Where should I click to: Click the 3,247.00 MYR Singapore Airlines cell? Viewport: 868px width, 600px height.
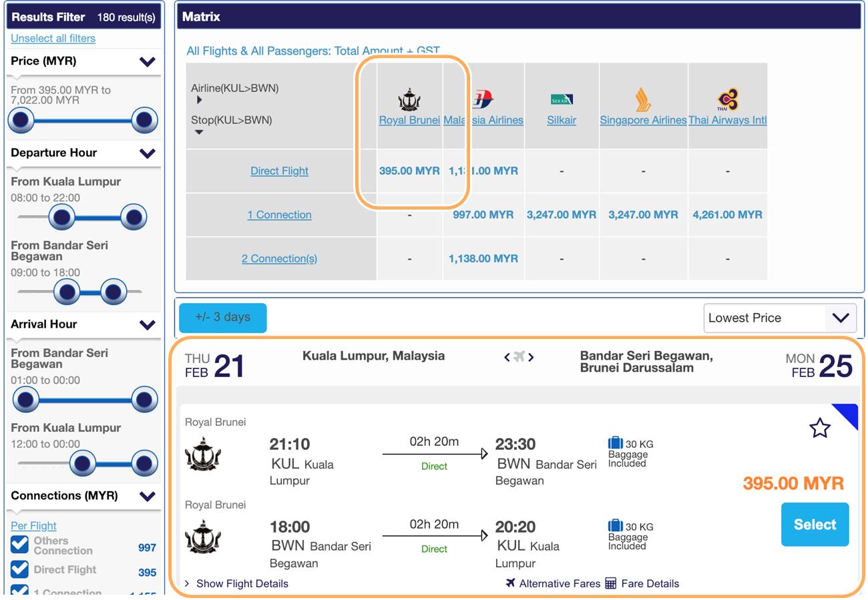click(643, 215)
